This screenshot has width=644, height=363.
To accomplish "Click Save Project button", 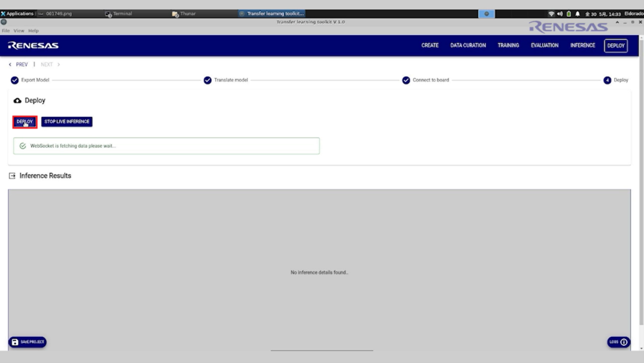I will pos(27,342).
